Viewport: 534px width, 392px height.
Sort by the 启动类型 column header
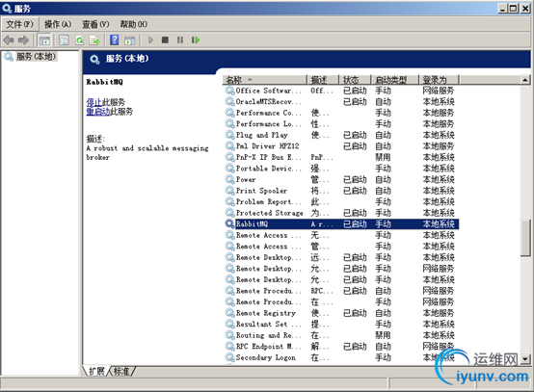[394, 80]
